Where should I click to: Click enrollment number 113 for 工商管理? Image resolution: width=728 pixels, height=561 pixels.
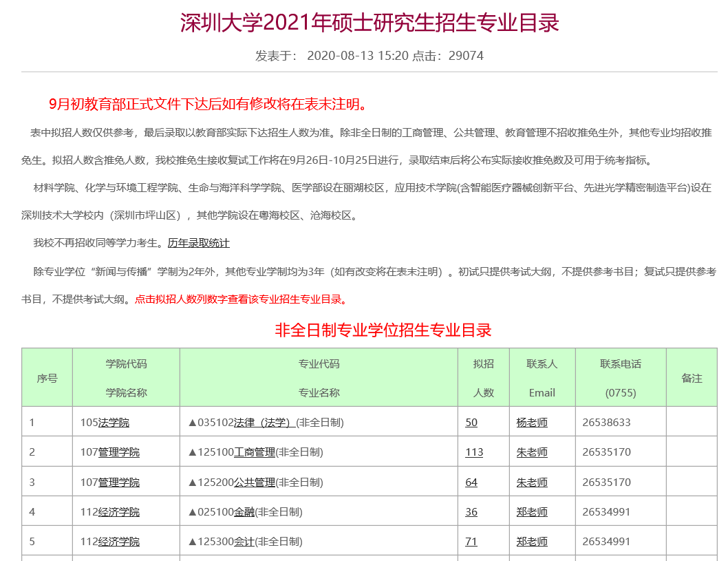(x=473, y=452)
